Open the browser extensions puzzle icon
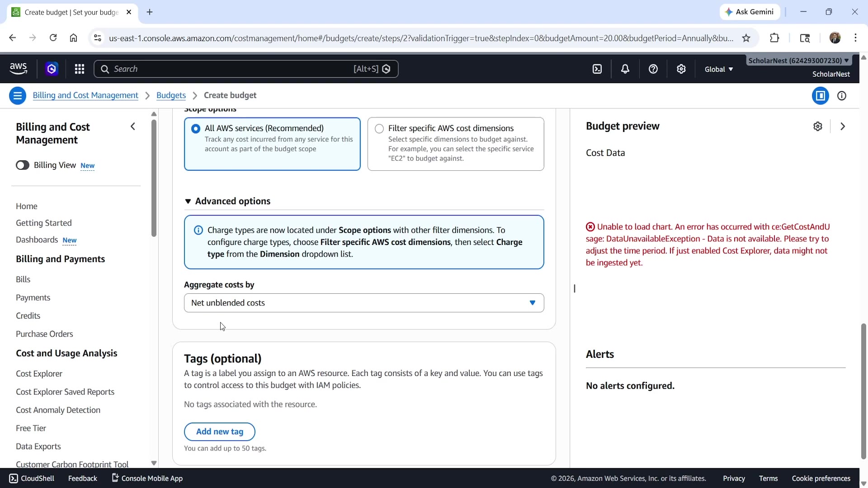868x488 pixels. click(774, 38)
